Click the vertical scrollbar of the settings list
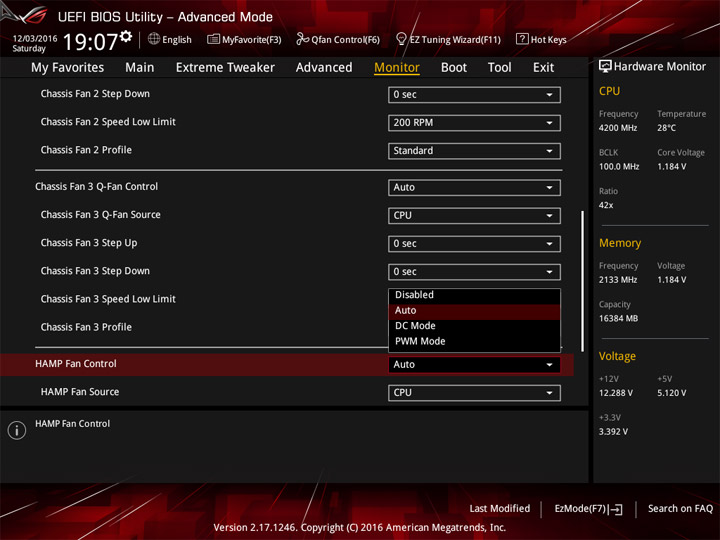This screenshot has width=720, height=540. pyautogui.click(x=582, y=281)
